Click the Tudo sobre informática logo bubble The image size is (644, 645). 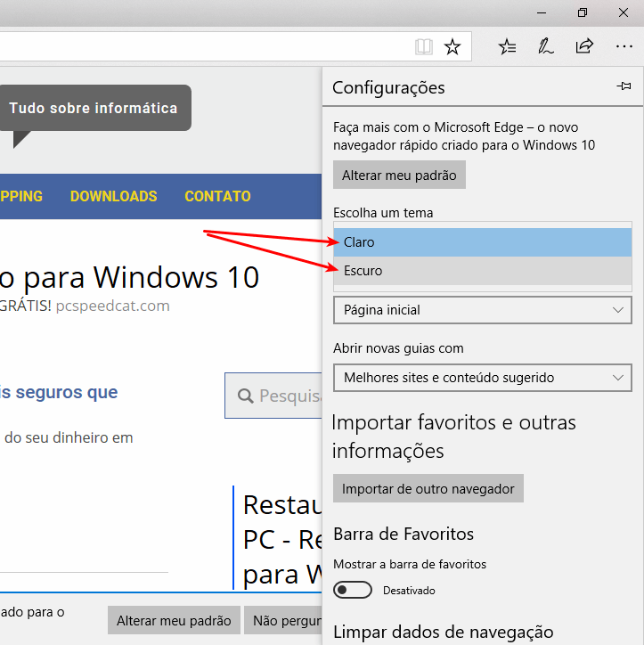tap(94, 108)
